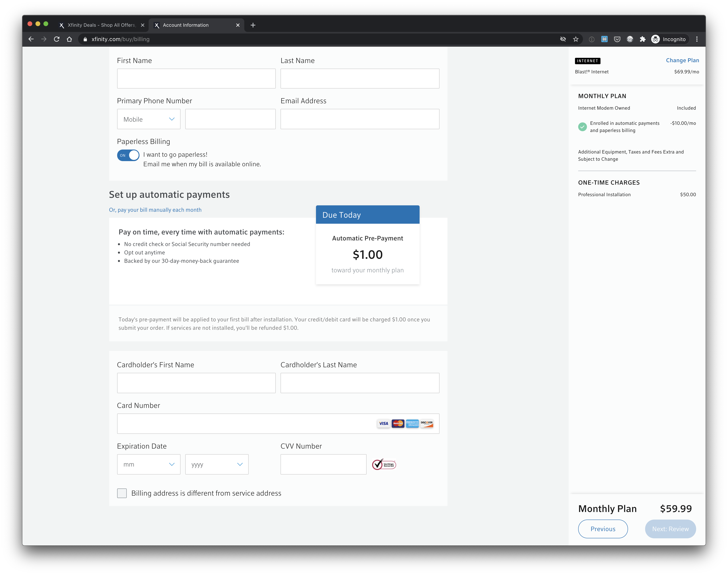The width and height of the screenshot is (728, 575).
Task: Check billing address is different checkbox
Action: (x=122, y=493)
